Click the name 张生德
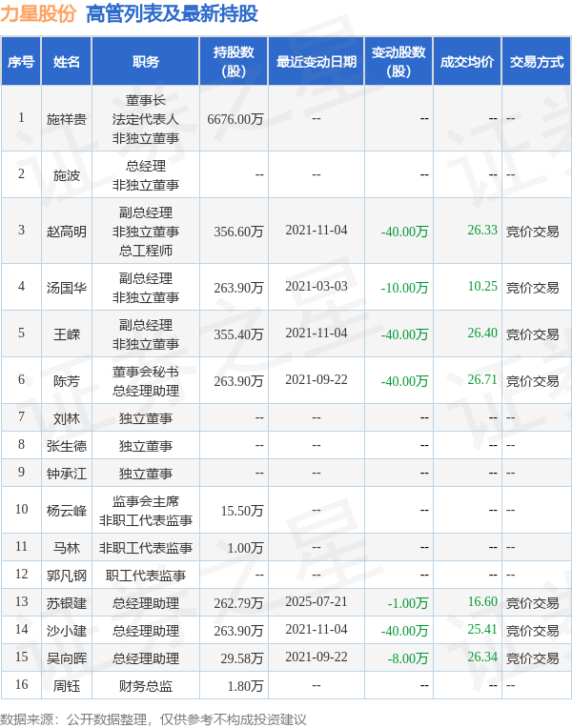 (67, 446)
